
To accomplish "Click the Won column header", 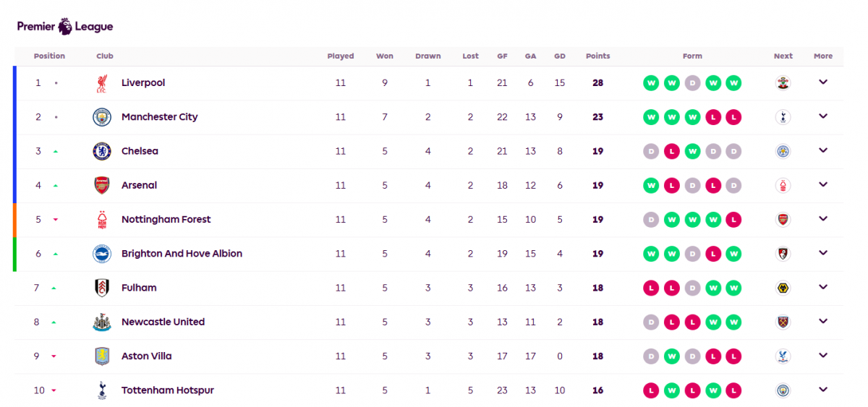I will click(385, 56).
